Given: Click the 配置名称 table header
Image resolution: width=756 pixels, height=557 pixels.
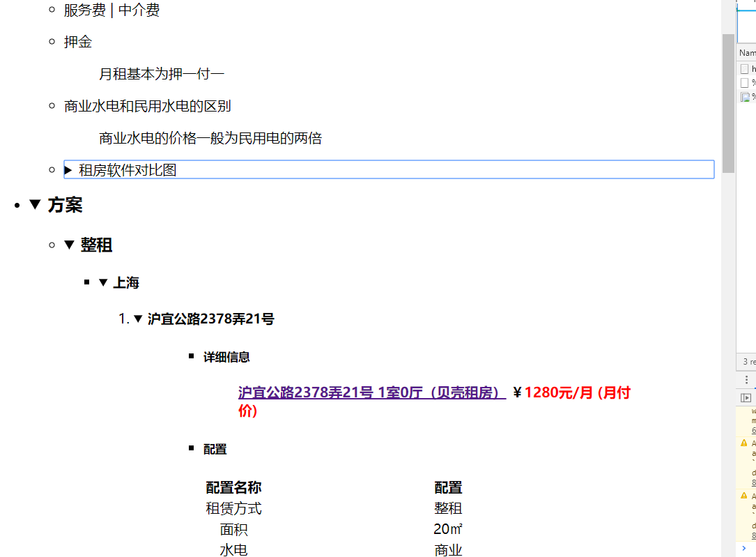Looking at the screenshot, I should point(233,487).
